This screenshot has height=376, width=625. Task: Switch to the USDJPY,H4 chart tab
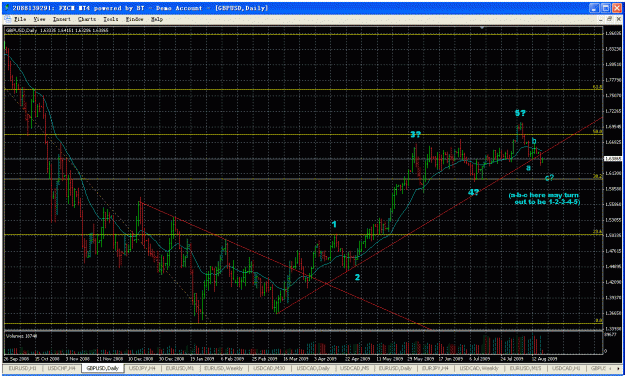[143, 368]
